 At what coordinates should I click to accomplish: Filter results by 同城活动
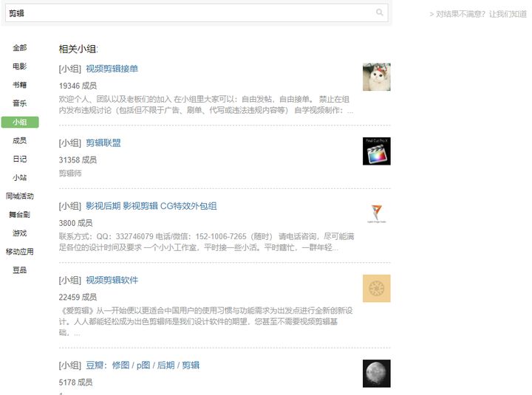[x=20, y=196]
